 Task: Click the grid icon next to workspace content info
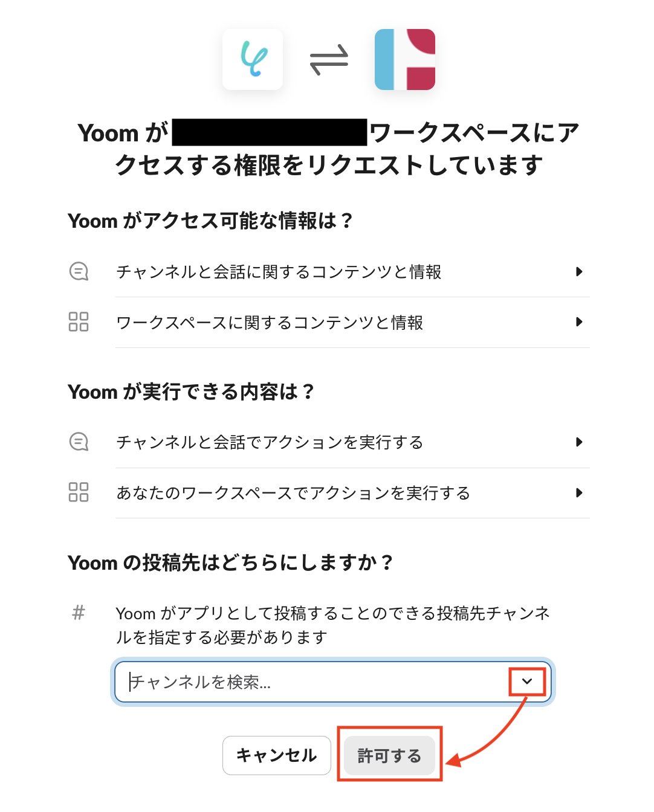79,323
